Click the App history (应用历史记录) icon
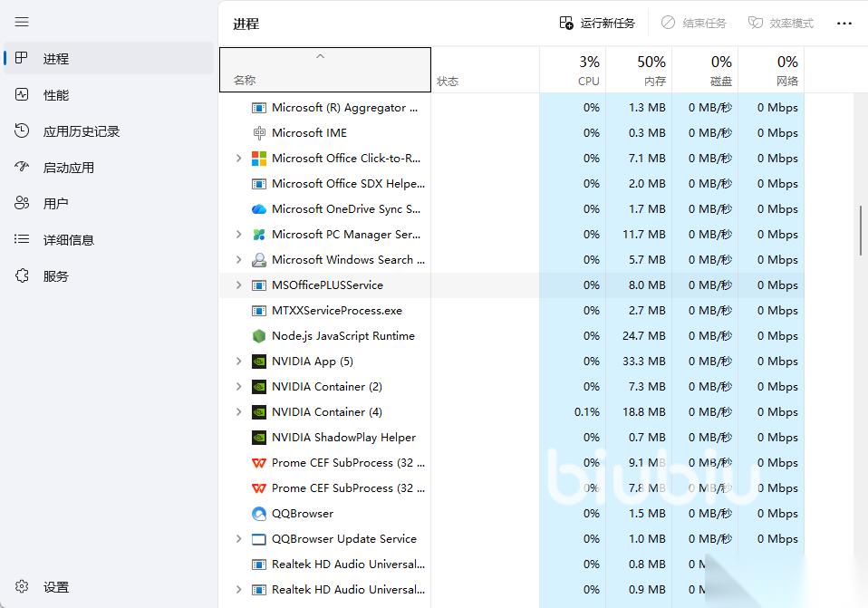 tap(22, 130)
